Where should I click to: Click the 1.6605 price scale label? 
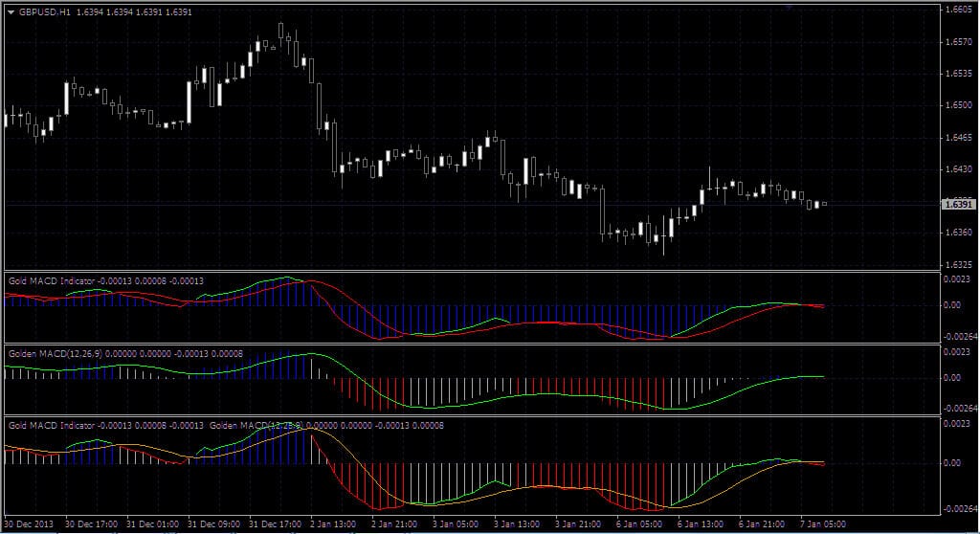[x=957, y=10]
